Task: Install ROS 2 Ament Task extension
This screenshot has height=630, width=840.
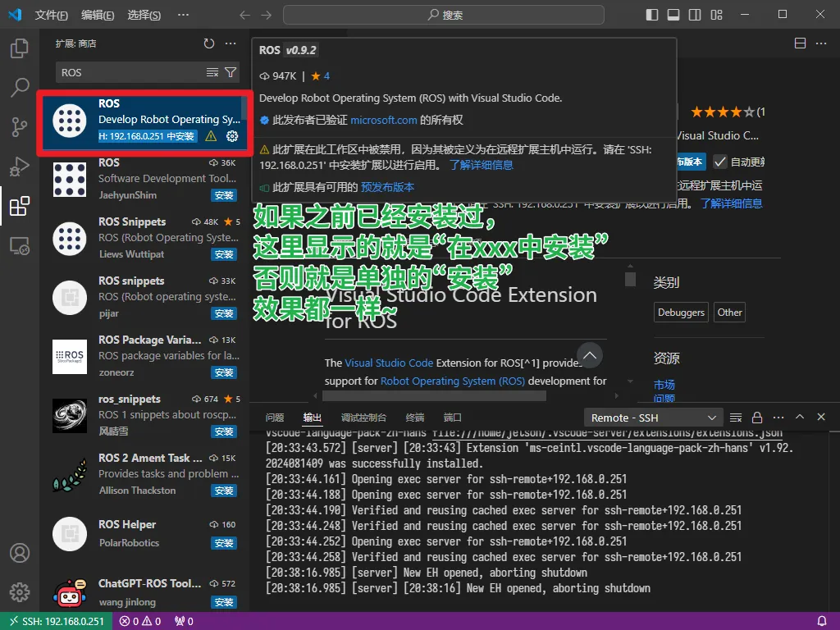Action: (224, 491)
